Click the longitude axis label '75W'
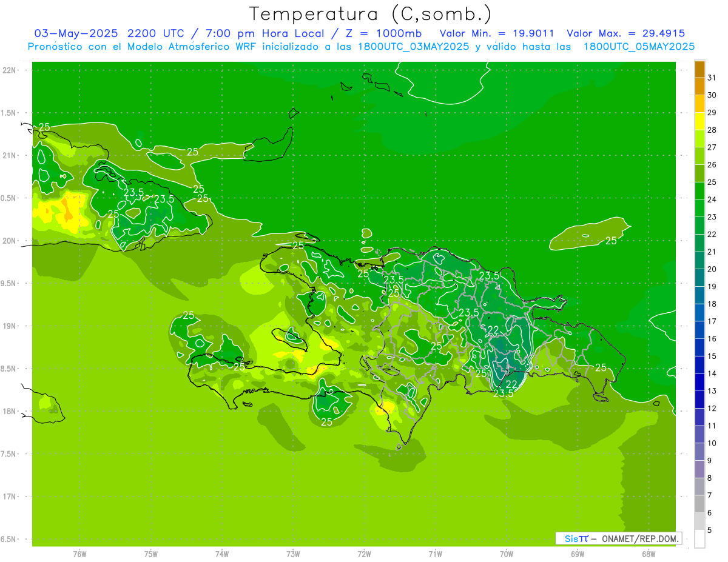The width and height of the screenshot is (728, 562). (151, 554)
